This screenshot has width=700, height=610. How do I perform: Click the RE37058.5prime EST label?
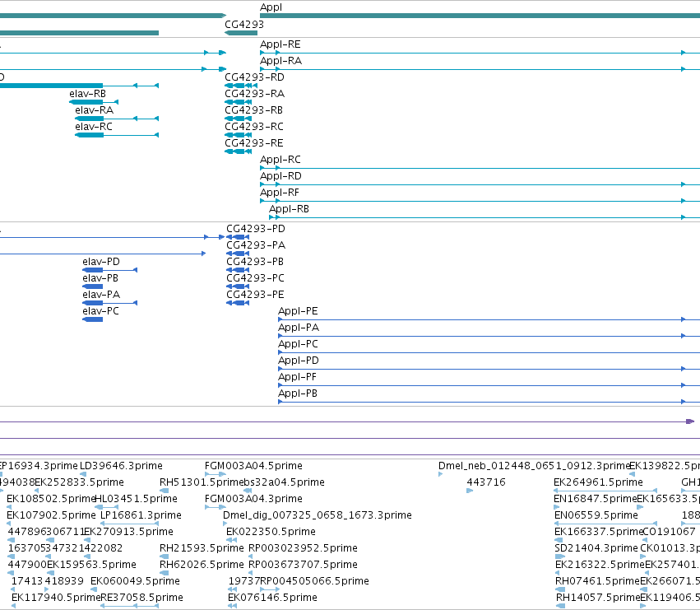[x=141, y=598]
